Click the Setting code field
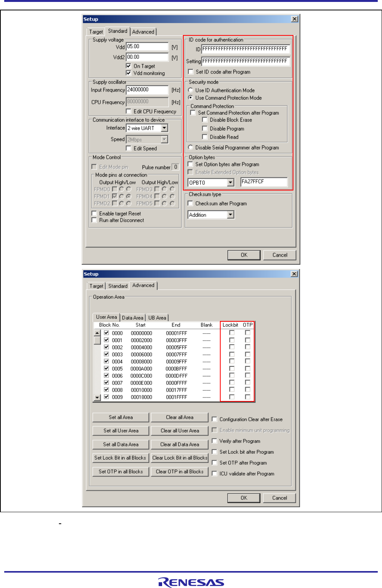Viewport: 382px width, 588px height. coord(245,61)
